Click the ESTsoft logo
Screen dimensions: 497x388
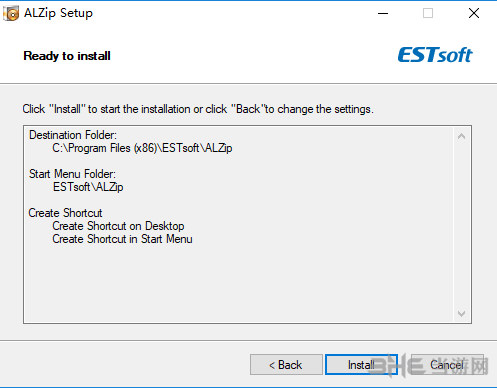click(x=435, y=55)
